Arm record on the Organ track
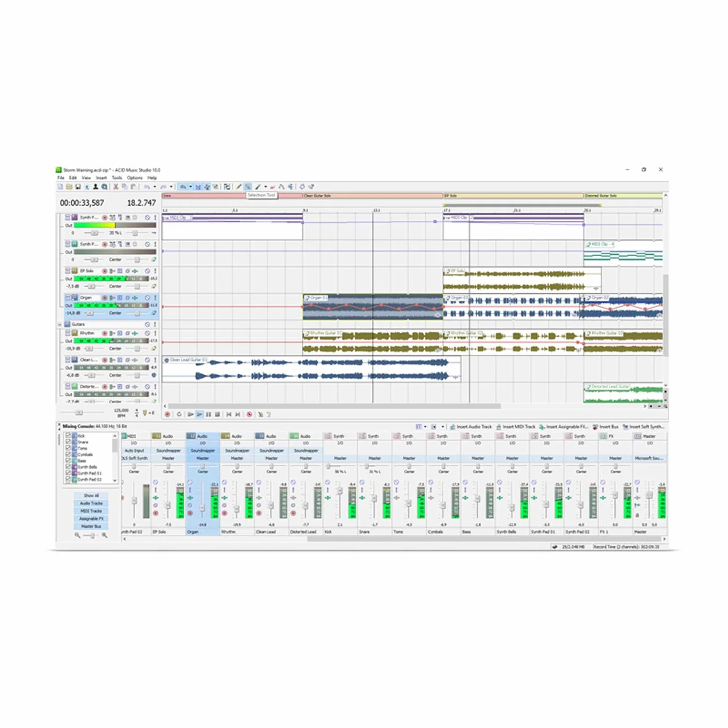Screen dimensions: 728x728 click(x=104, y=298)
